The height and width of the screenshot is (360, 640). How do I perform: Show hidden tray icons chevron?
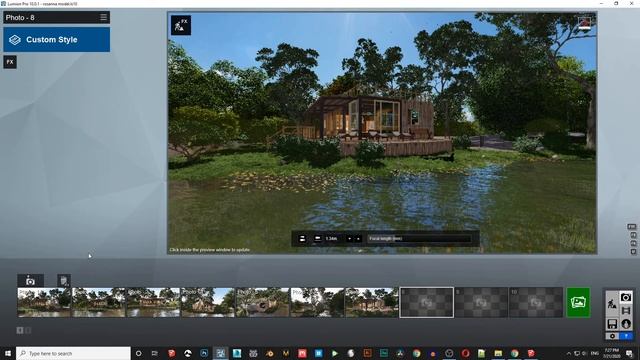[569, 353]
